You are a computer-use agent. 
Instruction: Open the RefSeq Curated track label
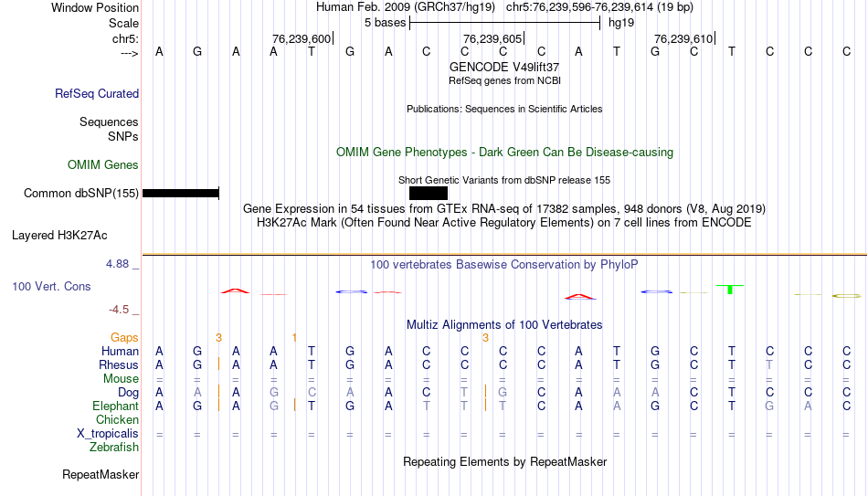pyautogui.click(x=97, y=93)
